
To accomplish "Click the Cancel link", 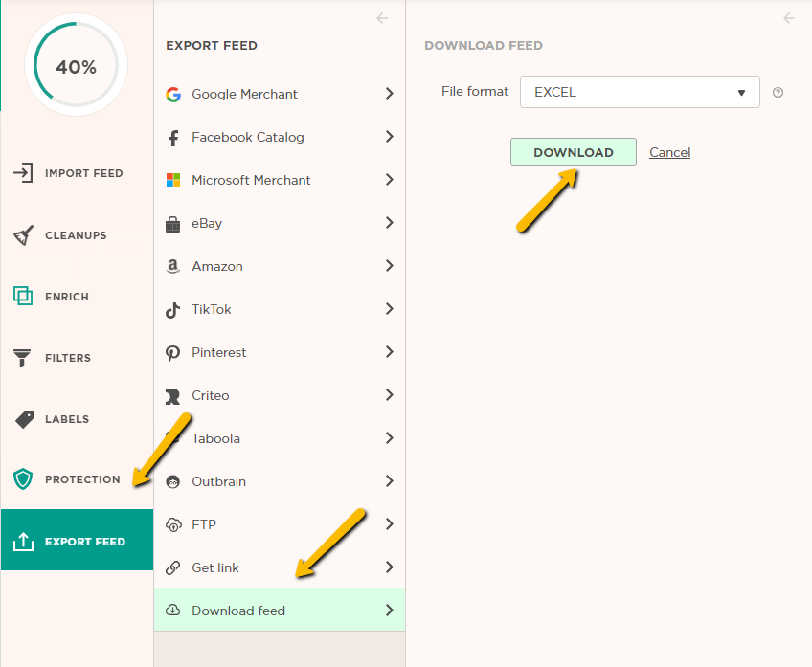I will (669, 152).
